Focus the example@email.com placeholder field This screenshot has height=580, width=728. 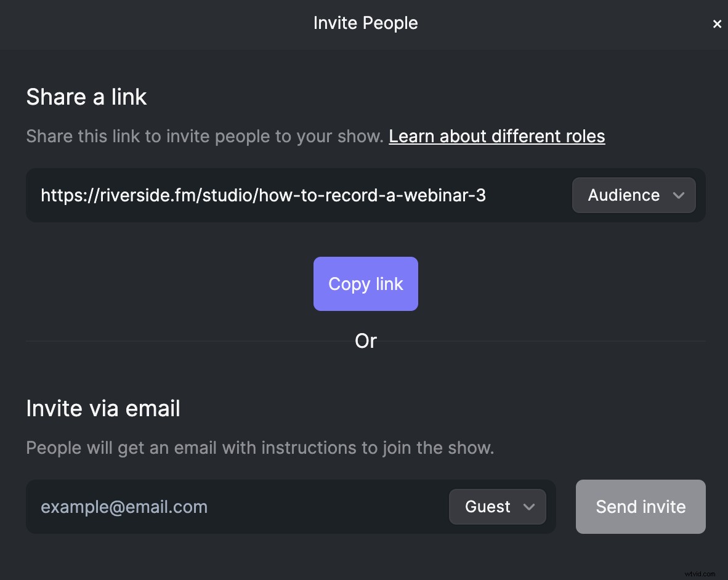pyautogui.click(x=123, y=507)
